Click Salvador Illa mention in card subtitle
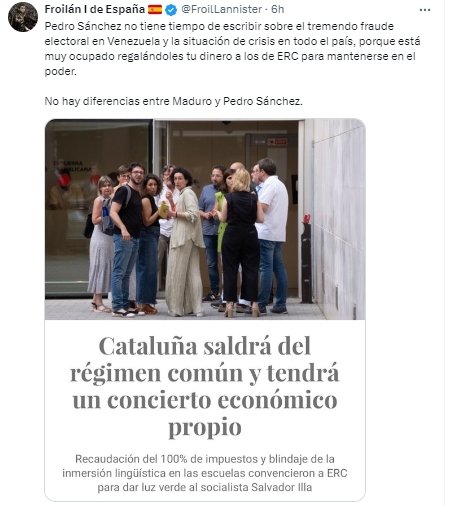Image resolution: width=461 pixels, height=506 pixels. coord(282,487)
